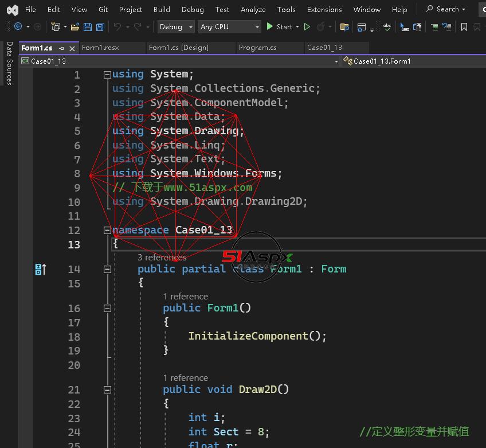This screenshot has width=486, height=448.
Task: Open the Case01_13 project navigation dropdown
Action: click(180, 61)
